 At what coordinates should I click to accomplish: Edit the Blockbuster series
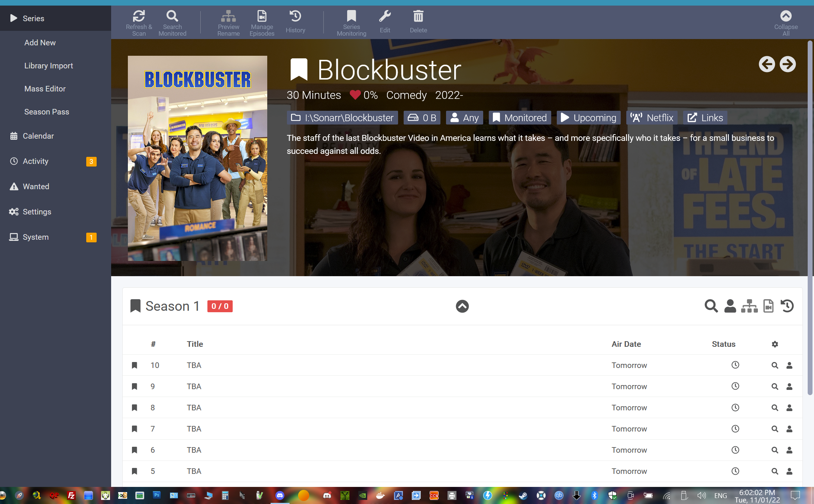click(x=385, y=22)
